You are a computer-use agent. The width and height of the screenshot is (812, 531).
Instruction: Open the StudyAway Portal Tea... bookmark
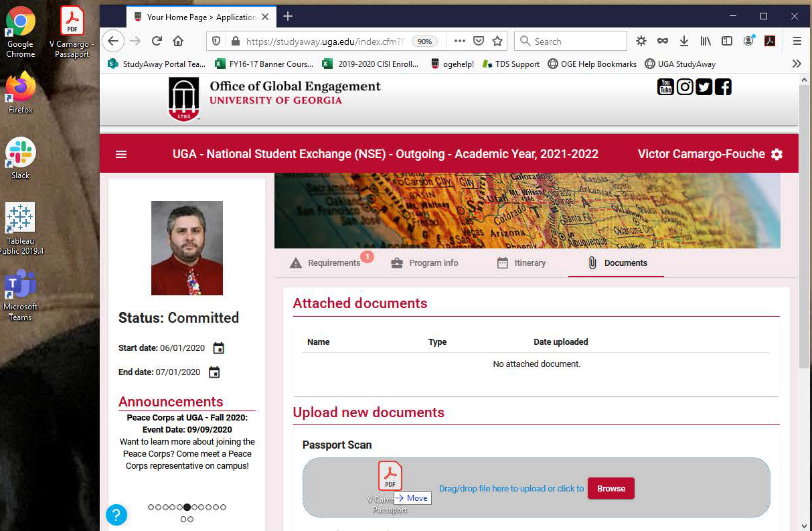pyautogui.click(x=157, y=64)
